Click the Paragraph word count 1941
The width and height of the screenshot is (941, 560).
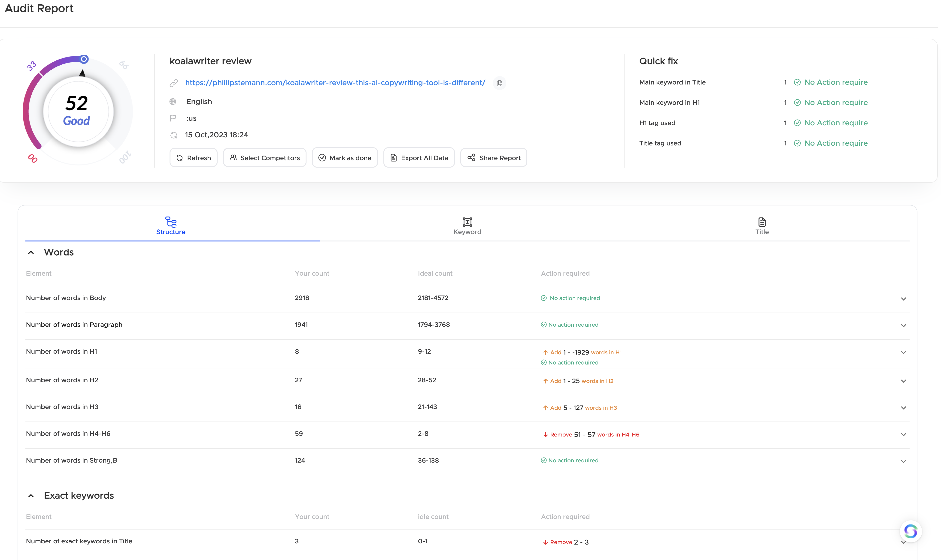click(x=301, y=325)
